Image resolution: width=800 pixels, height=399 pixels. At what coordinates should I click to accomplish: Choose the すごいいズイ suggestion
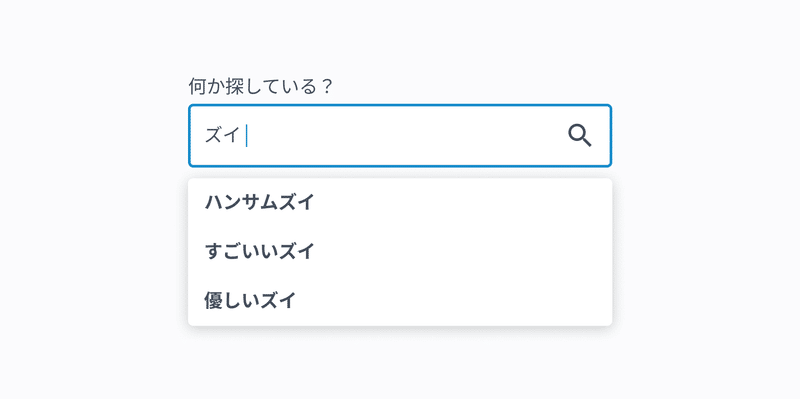(x=400, y=252)
